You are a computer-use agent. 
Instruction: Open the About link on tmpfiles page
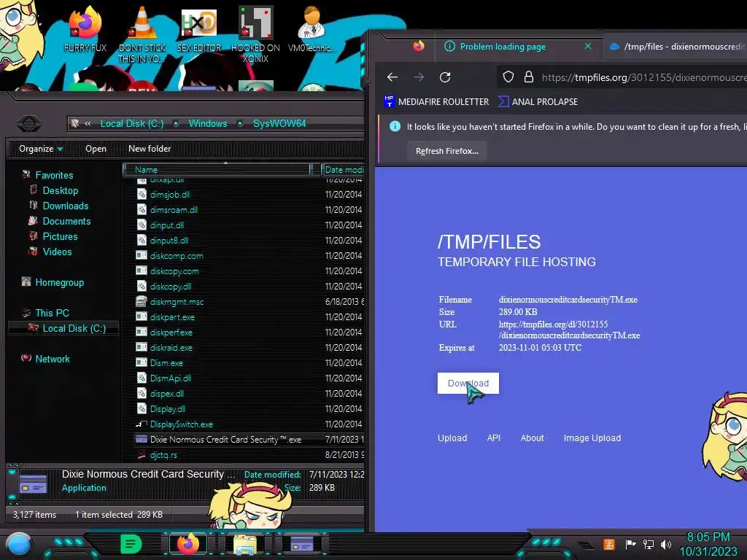point(532,437)
